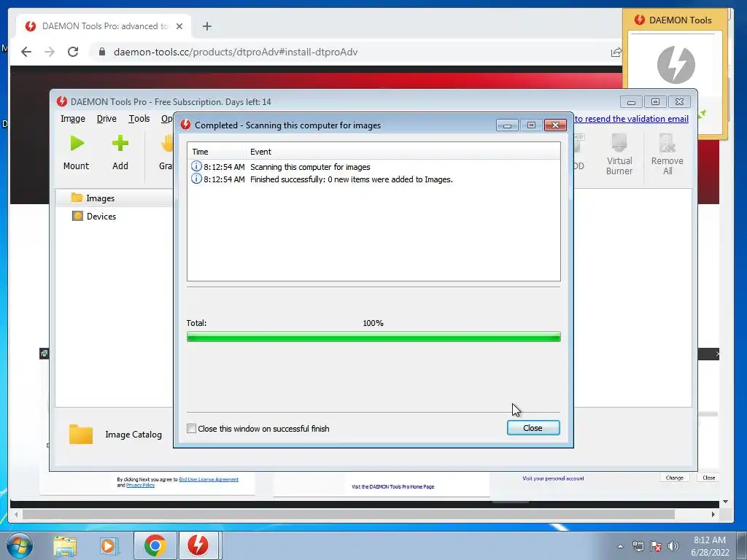Click the browser horizontal scrollbar

[x=348, y=514]
